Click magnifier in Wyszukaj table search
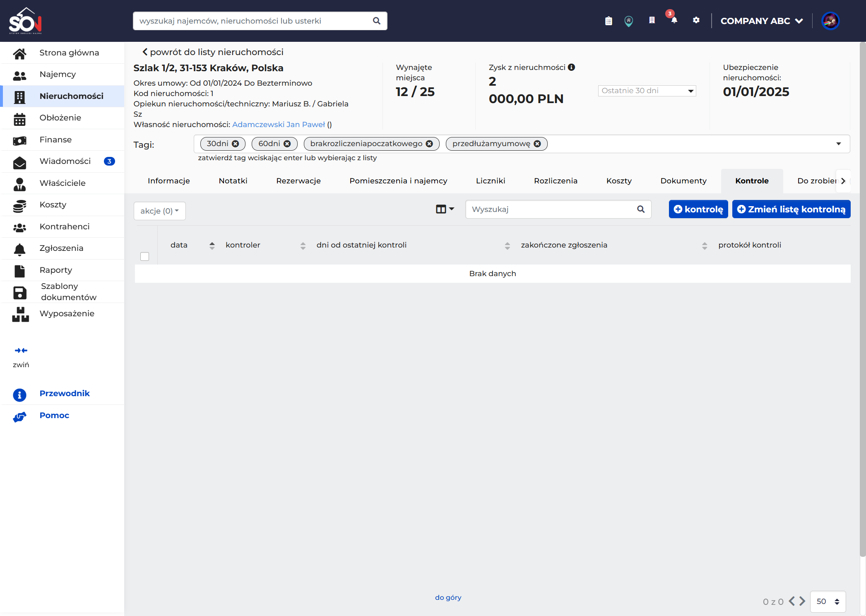Image resolution: width=866 pixels, height=616 pixels. 640,209
